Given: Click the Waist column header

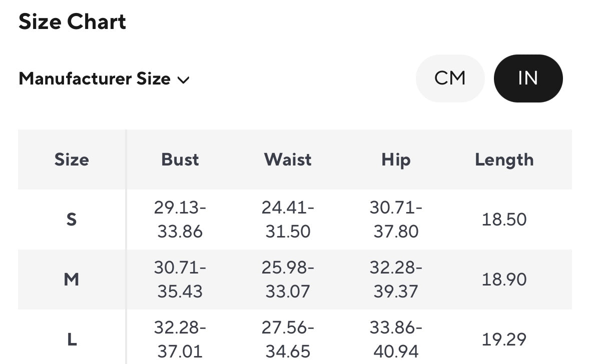Looking at the screenshot, I should click(x=288, y=160).
